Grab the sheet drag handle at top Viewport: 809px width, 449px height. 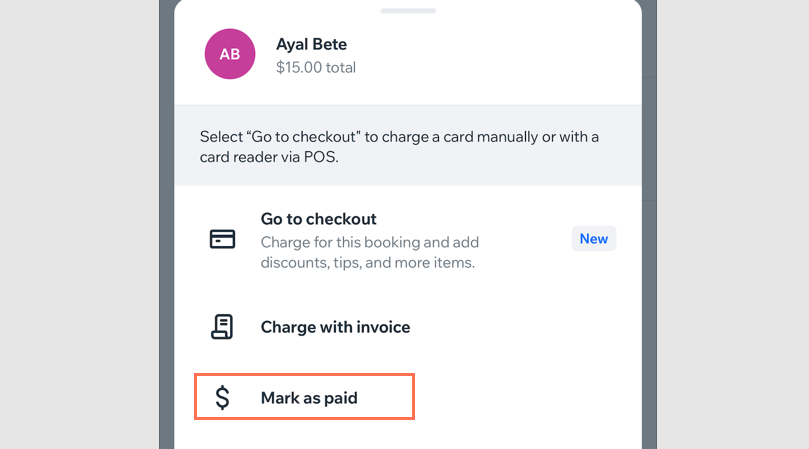(x=408, y=11)
